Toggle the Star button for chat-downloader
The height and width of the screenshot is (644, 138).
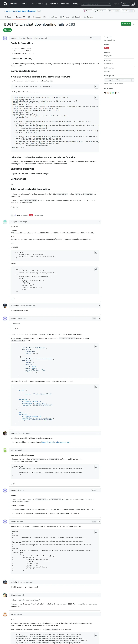point(127,11)
